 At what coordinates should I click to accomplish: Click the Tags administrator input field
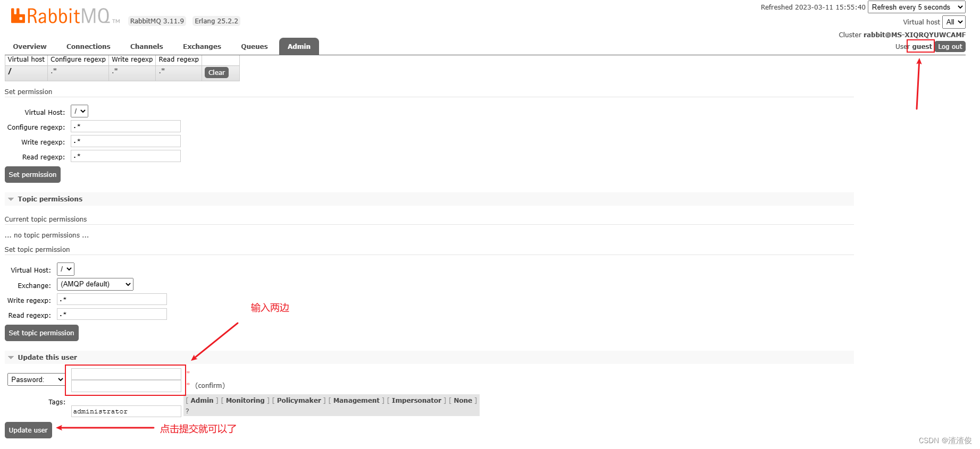coord(126,411)
